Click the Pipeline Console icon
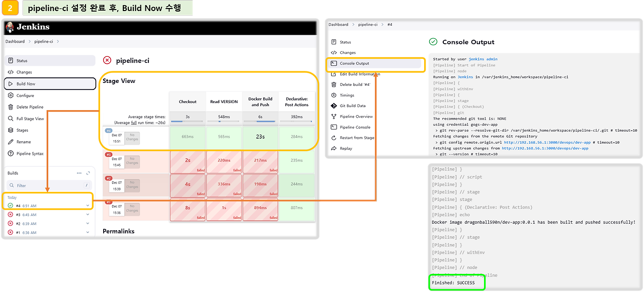This screenshot has width=644, height=292. pyautogui.click(x=334, y=127)
